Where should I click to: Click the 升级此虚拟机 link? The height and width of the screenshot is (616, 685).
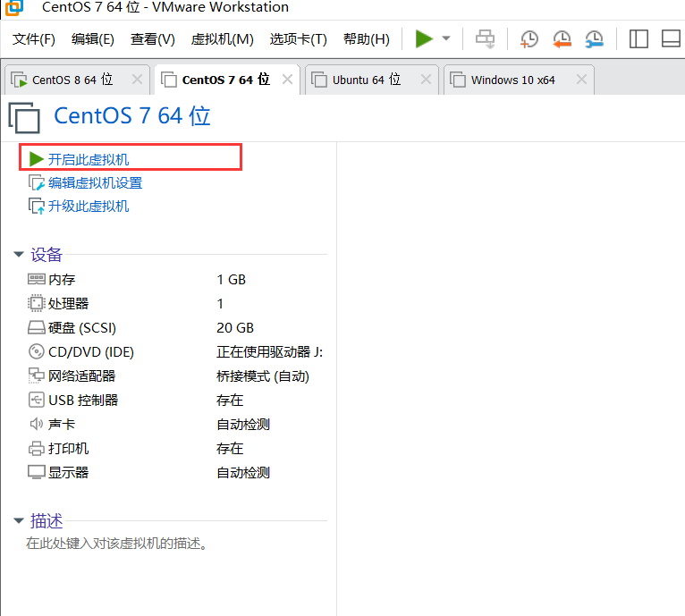point(89,206)
